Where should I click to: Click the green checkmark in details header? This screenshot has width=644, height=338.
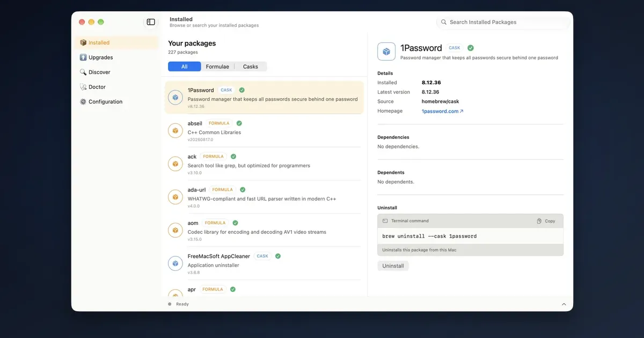[471, 48]
